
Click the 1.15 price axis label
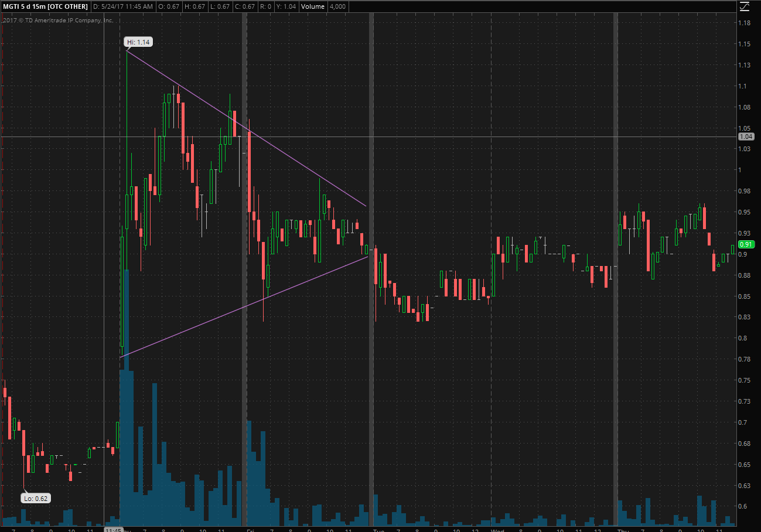click(x=745, y=44)
